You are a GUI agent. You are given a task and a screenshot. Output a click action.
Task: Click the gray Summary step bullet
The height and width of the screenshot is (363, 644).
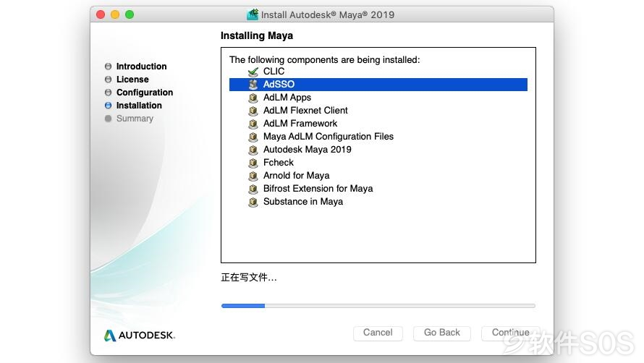(108, 119)
